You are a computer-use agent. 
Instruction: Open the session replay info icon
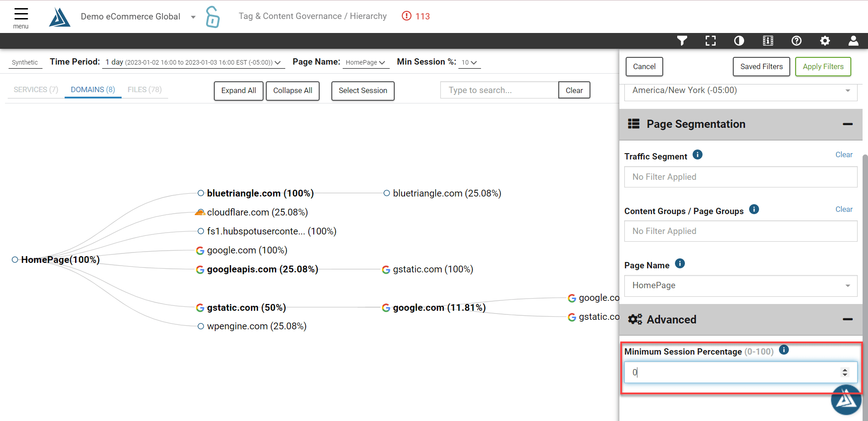(x=768, y=41)
